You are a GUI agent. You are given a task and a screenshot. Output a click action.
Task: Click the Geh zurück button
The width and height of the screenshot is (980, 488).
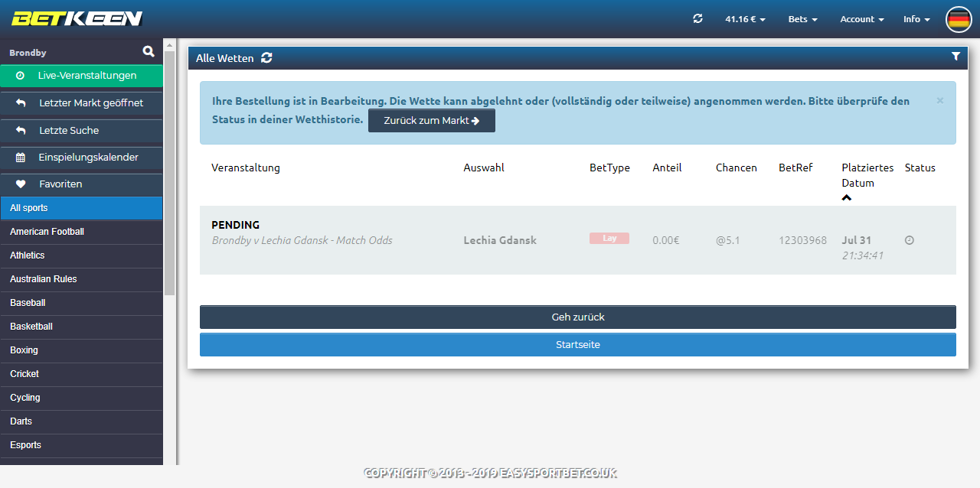pyautogui.click(x=578, y=317)
